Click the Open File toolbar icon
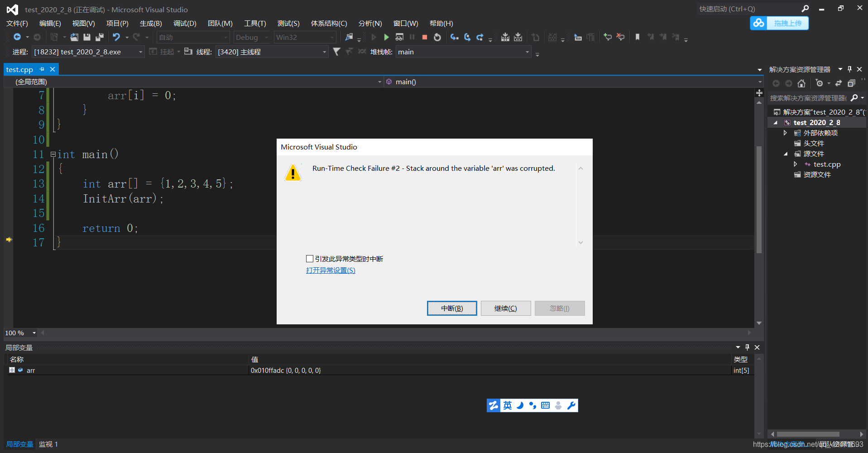This screenshot has width=868, height=453. click(74, 37)
